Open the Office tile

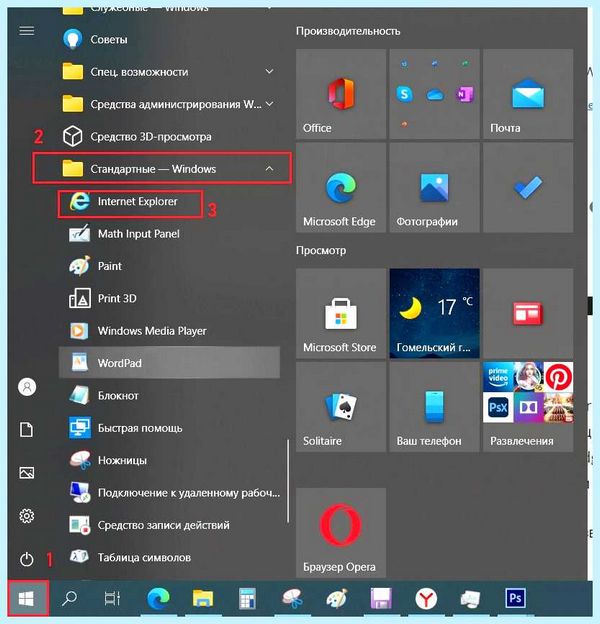tap(341, 94)
